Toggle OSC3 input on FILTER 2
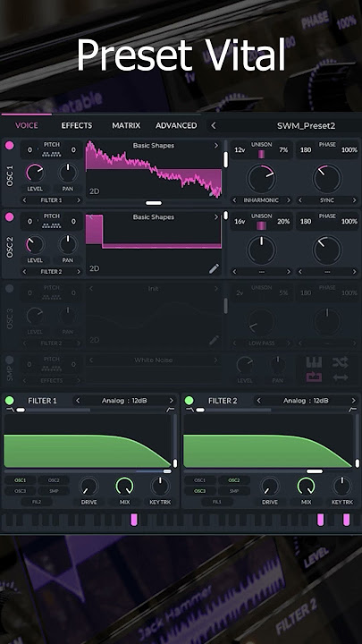The width and height of the screenshot is (362, 644). (x=200, y=491)
